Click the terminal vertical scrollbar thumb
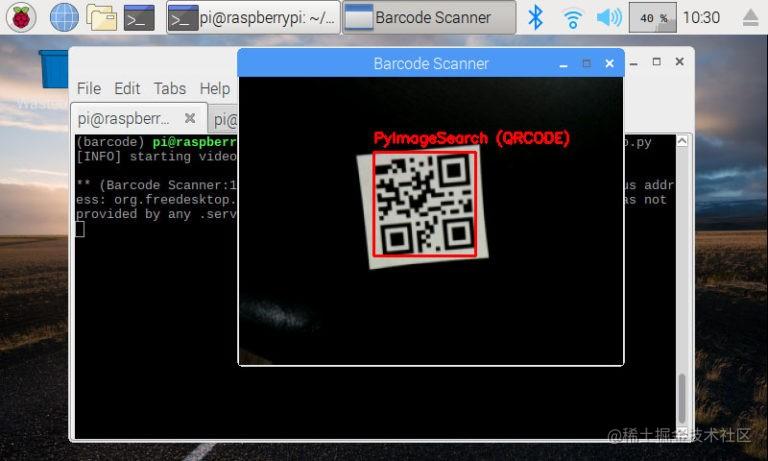This screenshot has width=768, height=461. [682, 399]
